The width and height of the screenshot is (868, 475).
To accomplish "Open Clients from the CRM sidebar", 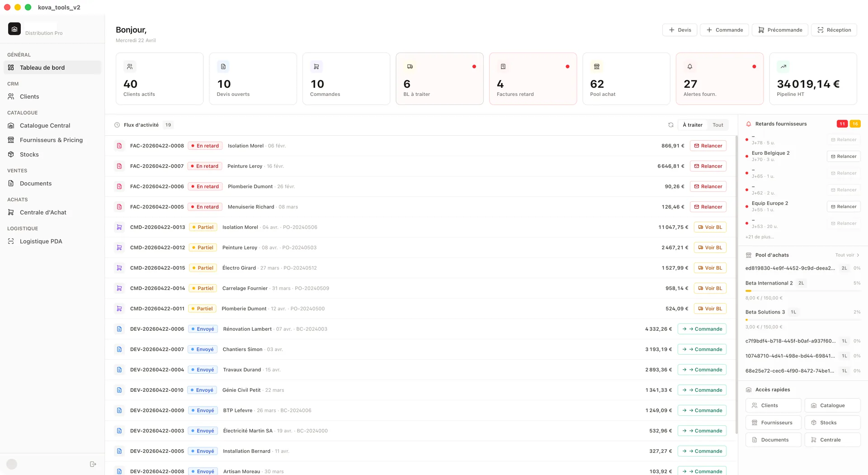I will point(29,96).
